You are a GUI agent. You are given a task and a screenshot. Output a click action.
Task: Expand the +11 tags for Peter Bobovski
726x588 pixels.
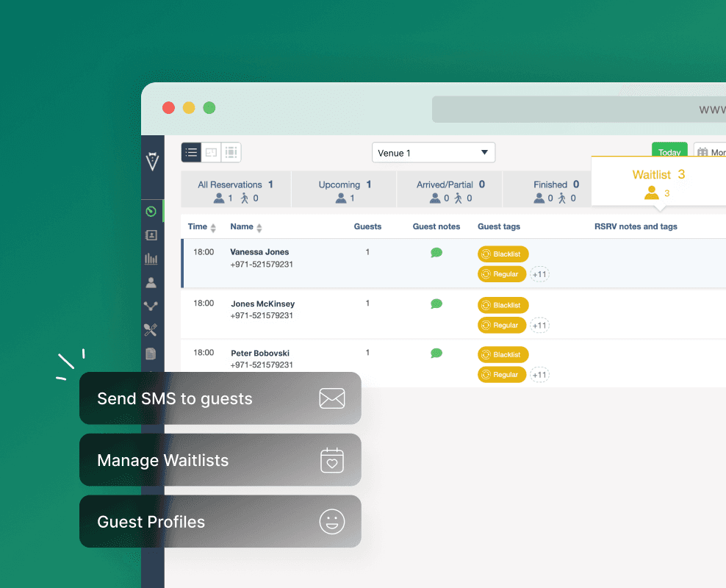point(539,374)
